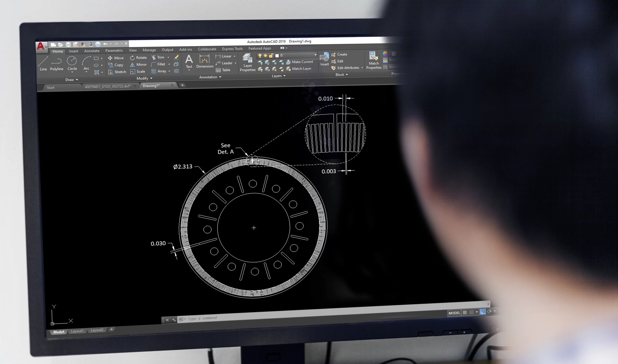Open the application menu arrow beside the red A logo
The image size is (618, 364).
point(46,47)
